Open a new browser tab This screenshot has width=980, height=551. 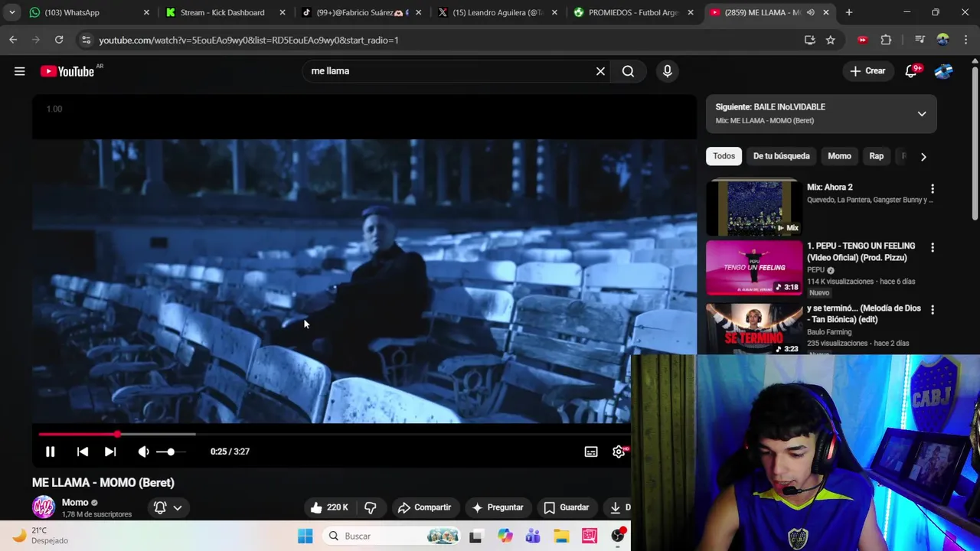point(849,12)
